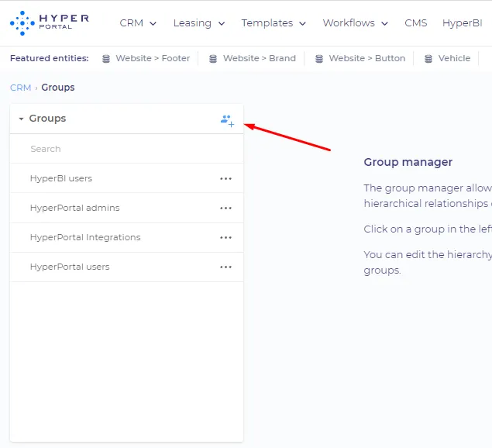This screenshot has height=448, width=492.
Task: Expand the CRM menu chevron
Action: 153,23
